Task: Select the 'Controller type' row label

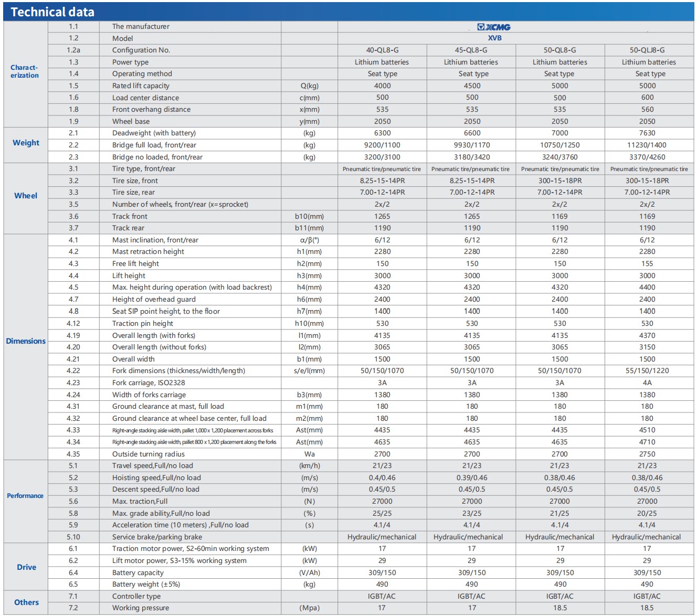Action: (x=136, y=597)
